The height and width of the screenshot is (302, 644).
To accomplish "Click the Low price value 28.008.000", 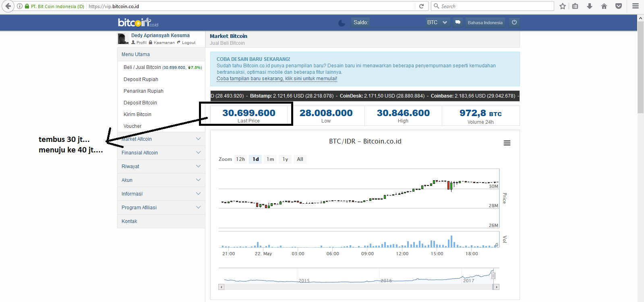I will tap(326, 113).
